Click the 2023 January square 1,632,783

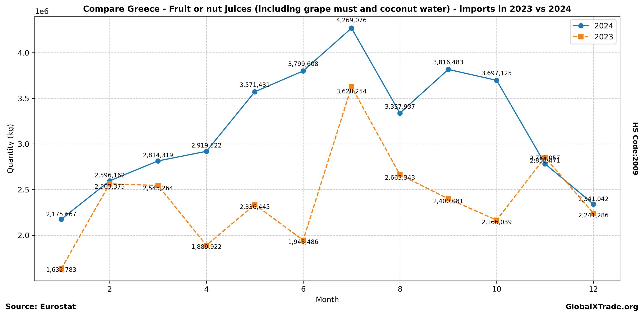pos(61,269)
